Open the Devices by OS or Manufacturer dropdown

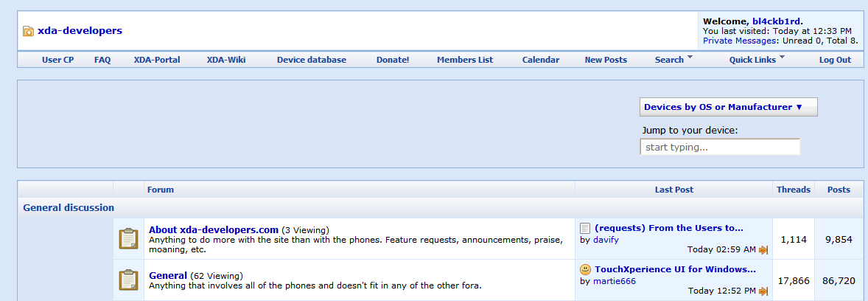click(x=728, y=107)
